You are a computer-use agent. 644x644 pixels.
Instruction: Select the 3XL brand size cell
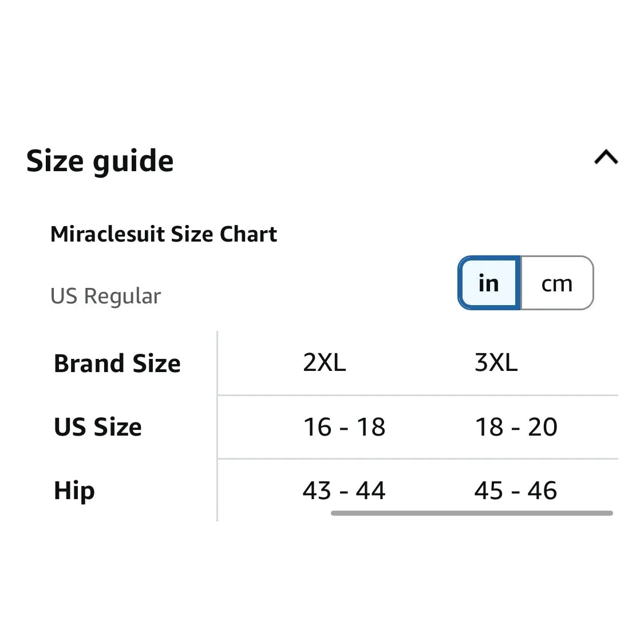pyautogui.click(x=496, y=363)
